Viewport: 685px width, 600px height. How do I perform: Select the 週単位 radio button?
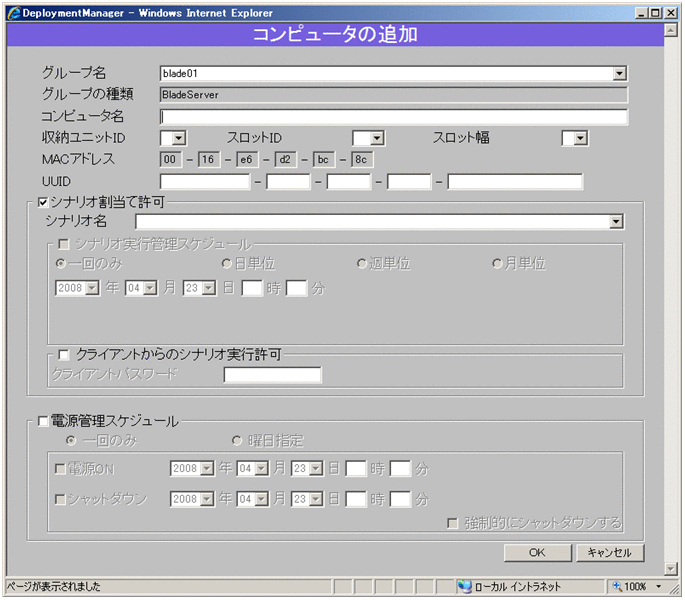(x=361, y=264)
